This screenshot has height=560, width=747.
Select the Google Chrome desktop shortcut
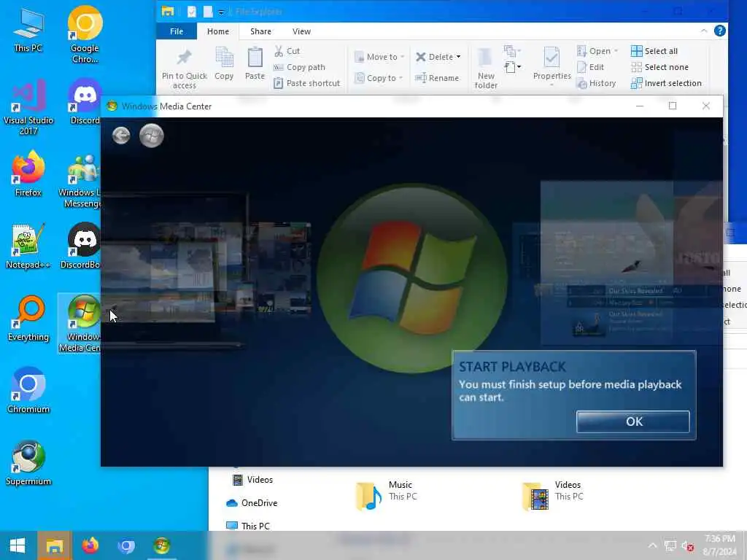tap(85, 34)
